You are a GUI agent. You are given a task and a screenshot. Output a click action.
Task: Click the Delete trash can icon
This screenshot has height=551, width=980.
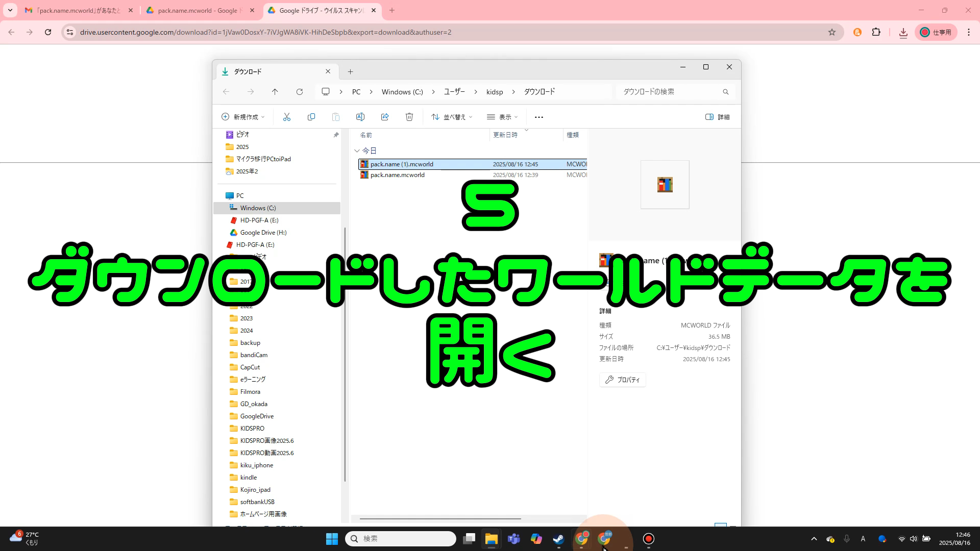pyautogui.click(x=409, y=117)
